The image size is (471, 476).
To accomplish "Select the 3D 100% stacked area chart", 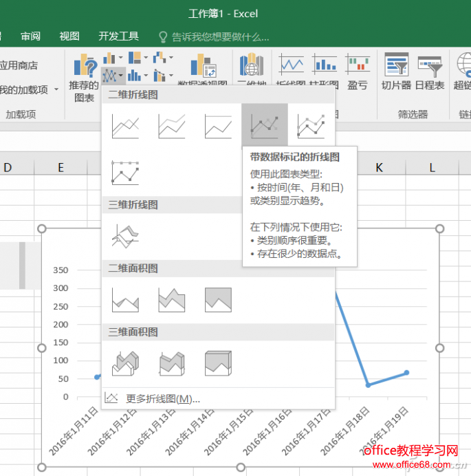I will click(x=218, y=363).
